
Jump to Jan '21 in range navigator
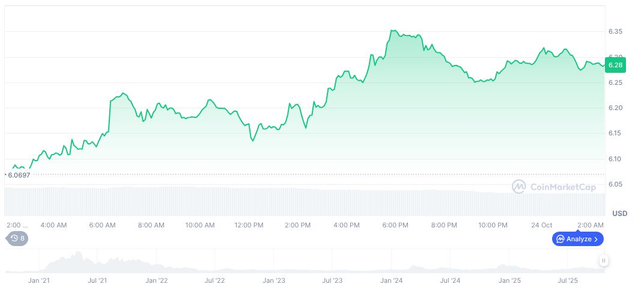38,280
